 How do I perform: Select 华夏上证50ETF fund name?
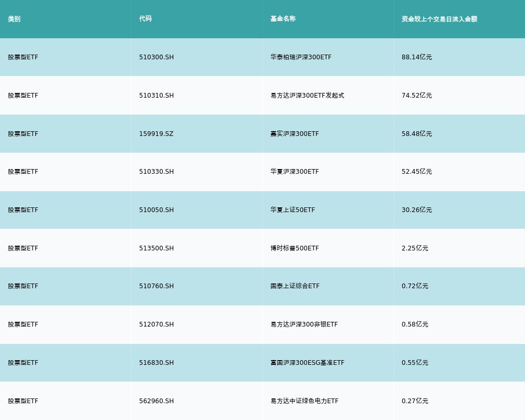click(292, 210)
